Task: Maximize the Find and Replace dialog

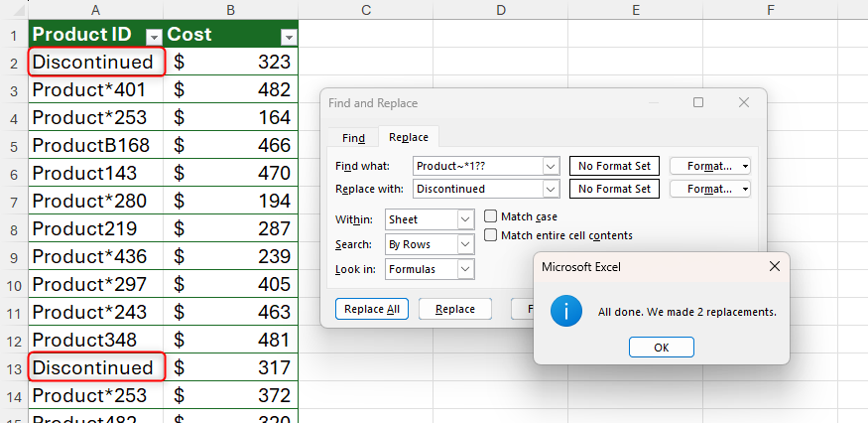Action: pyautogui.click(x=698, y=102)
